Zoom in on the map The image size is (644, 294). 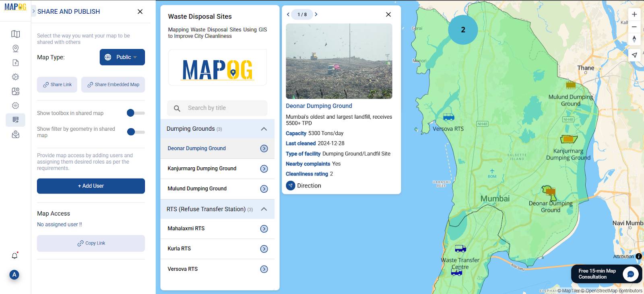(x=634, y=14)
